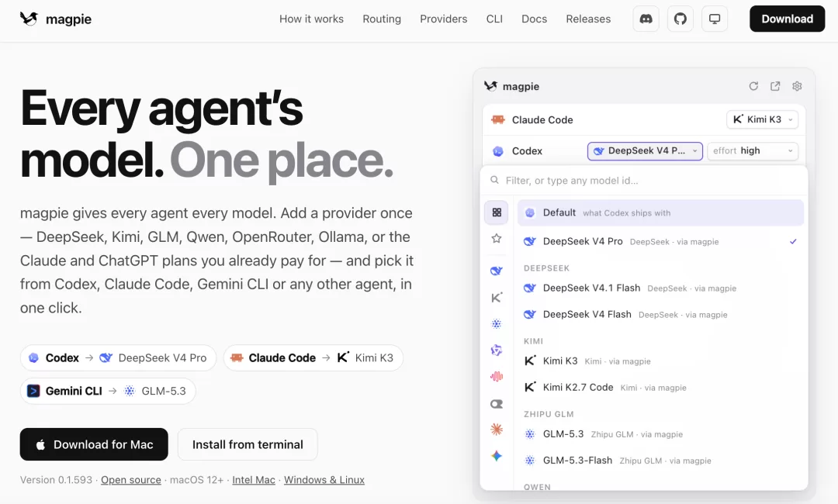Image resolution: width=838 pixels, height=504 pixels.
Task: Choose the Default Codex model option
Action: coord(660,212)
